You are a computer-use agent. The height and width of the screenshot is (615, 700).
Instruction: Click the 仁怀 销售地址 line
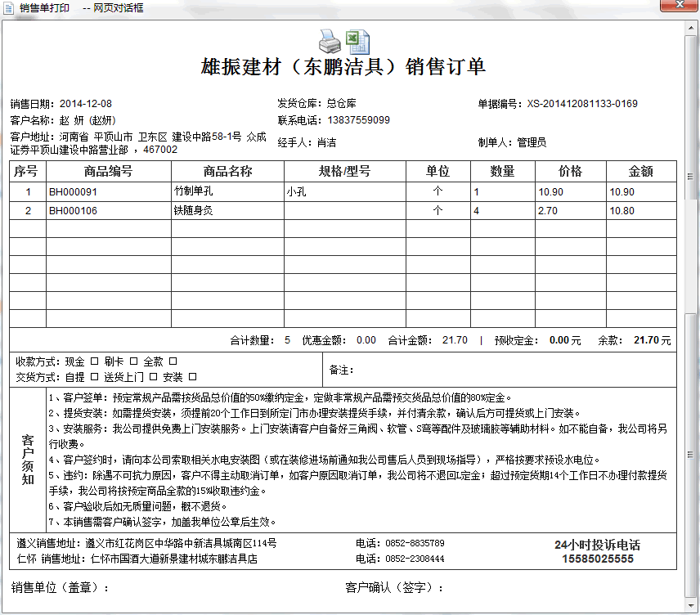click(137, 559)
